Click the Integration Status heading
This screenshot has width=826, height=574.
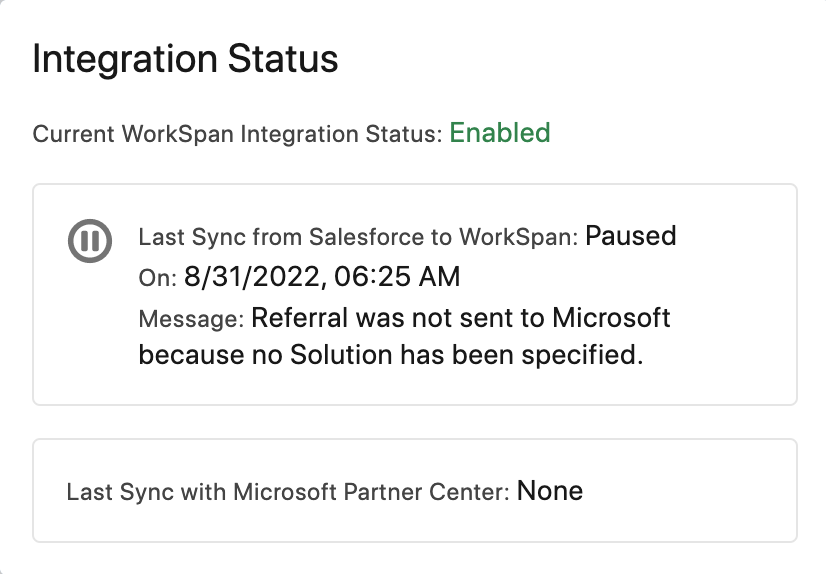(185, 59)
